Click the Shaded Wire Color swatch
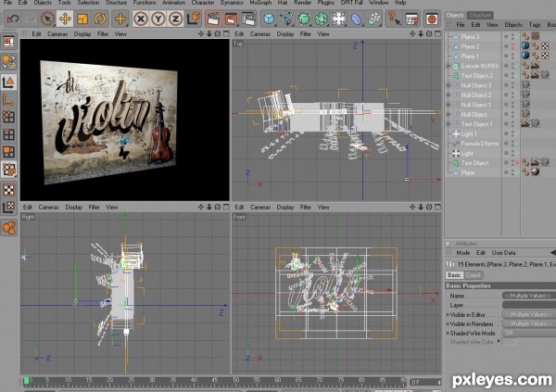The image size is (556, 392). 509,342
